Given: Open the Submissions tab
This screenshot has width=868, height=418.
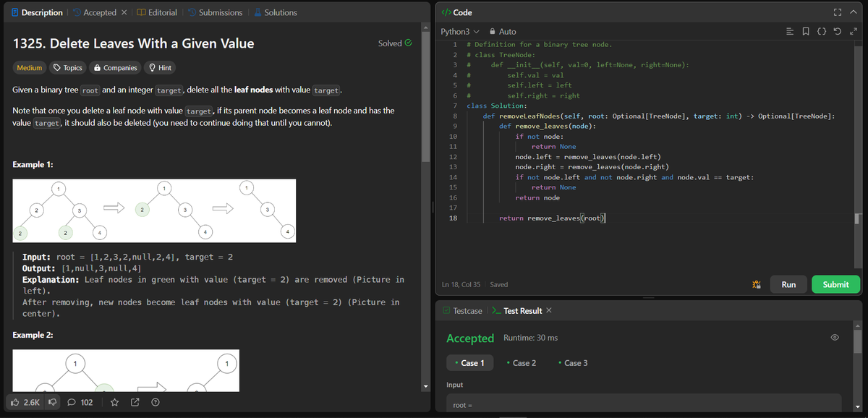Looking at the screenshot, I should pyautogui.click(x=215, y=12).
